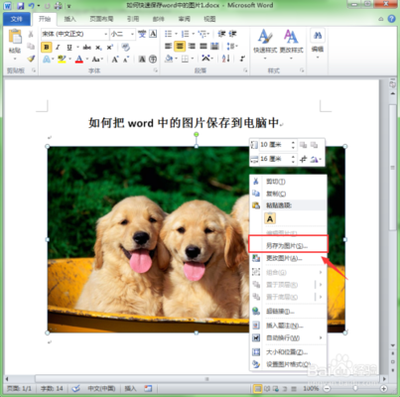Open the 更改样式 change styles menu
Viewport: 400px width, 397px height.
pos(291,45)
